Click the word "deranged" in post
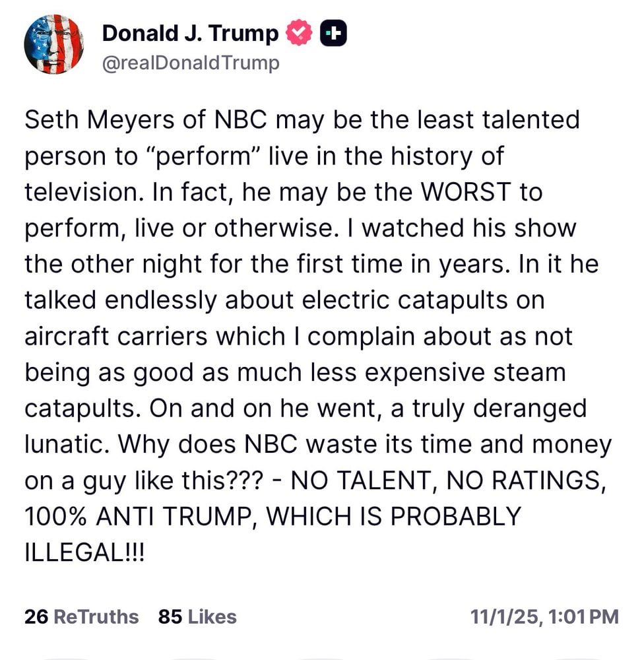 point(530,409)
